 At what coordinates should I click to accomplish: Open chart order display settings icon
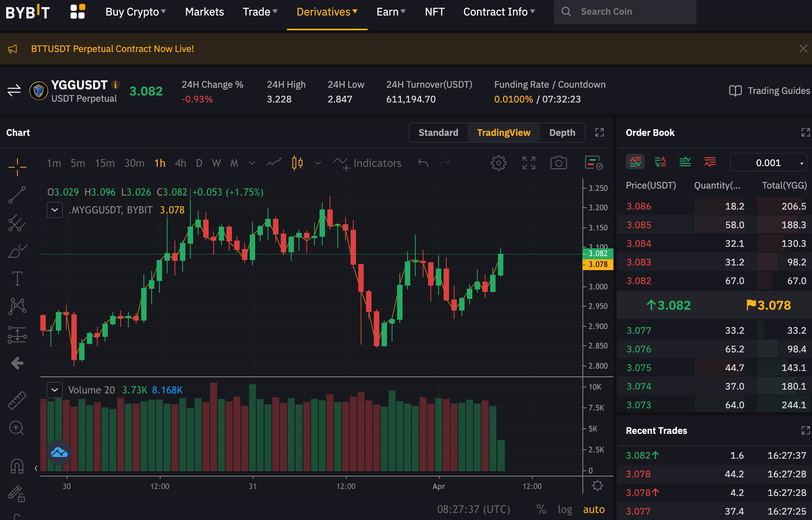tap(593, 163)
